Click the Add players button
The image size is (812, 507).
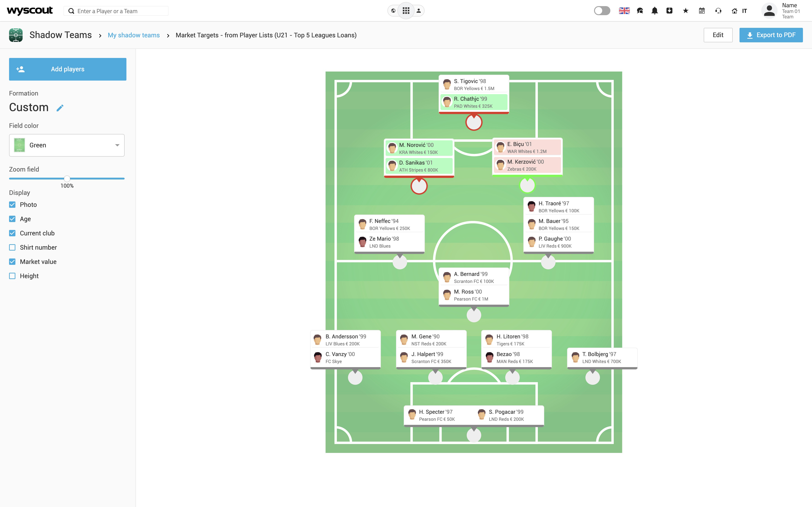(68, 69)
